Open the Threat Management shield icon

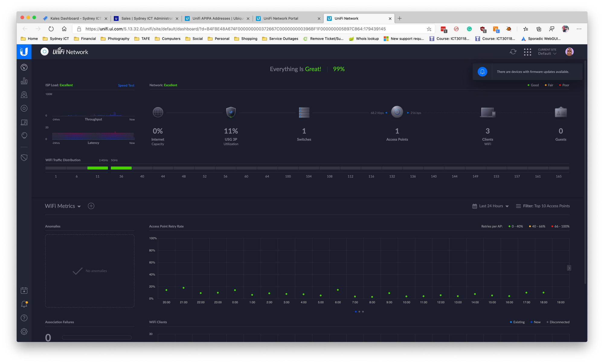24,157
